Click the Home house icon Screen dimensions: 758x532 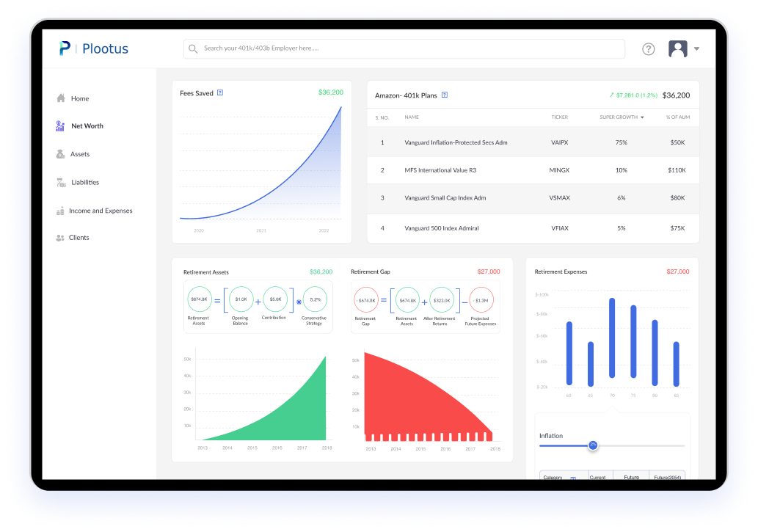(x=61, y=98)
